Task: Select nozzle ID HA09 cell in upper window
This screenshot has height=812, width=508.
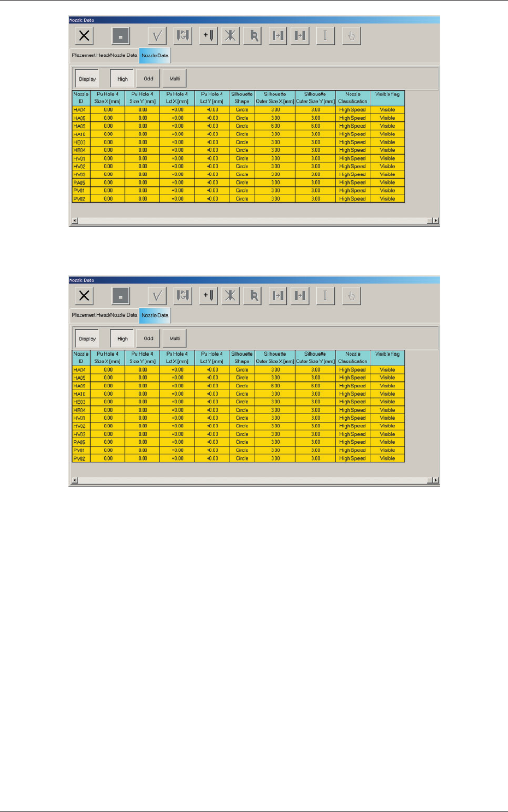Action: (x=81, y=126)
